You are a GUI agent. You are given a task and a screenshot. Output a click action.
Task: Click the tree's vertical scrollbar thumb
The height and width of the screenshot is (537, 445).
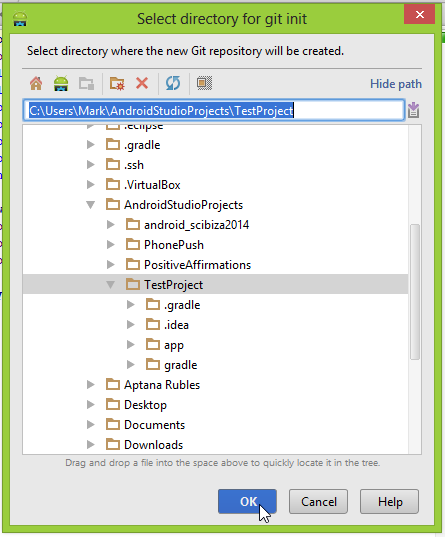point(415,292)
